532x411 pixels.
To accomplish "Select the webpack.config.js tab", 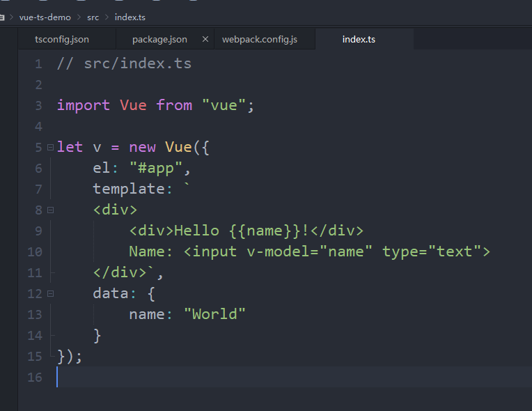I will pos(259,40).
